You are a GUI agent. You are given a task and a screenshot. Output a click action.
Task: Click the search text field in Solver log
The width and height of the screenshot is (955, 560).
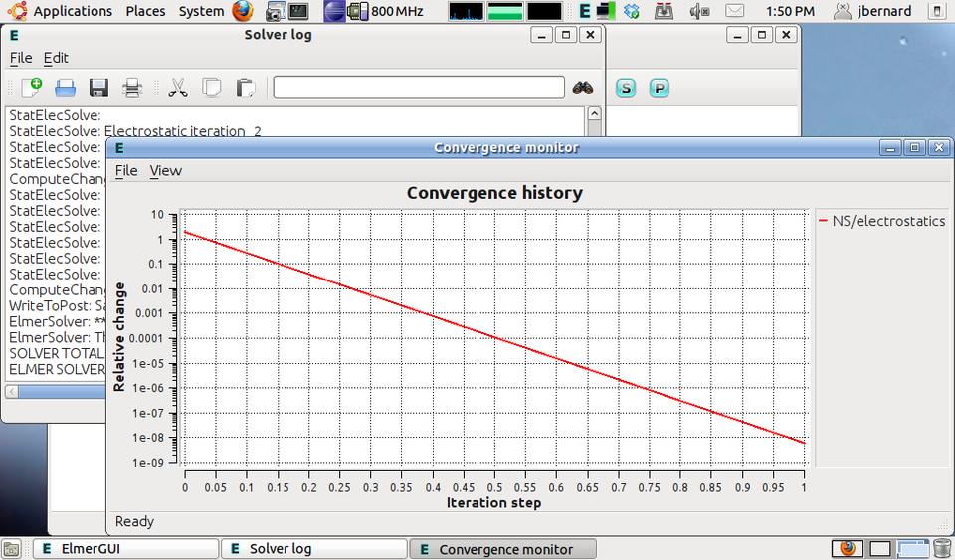pos(418,88)
